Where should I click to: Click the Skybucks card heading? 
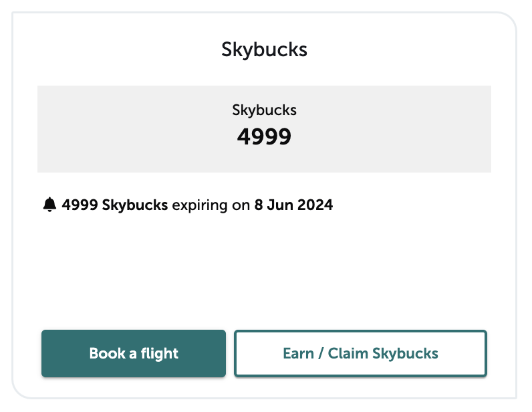pos(264,49)
